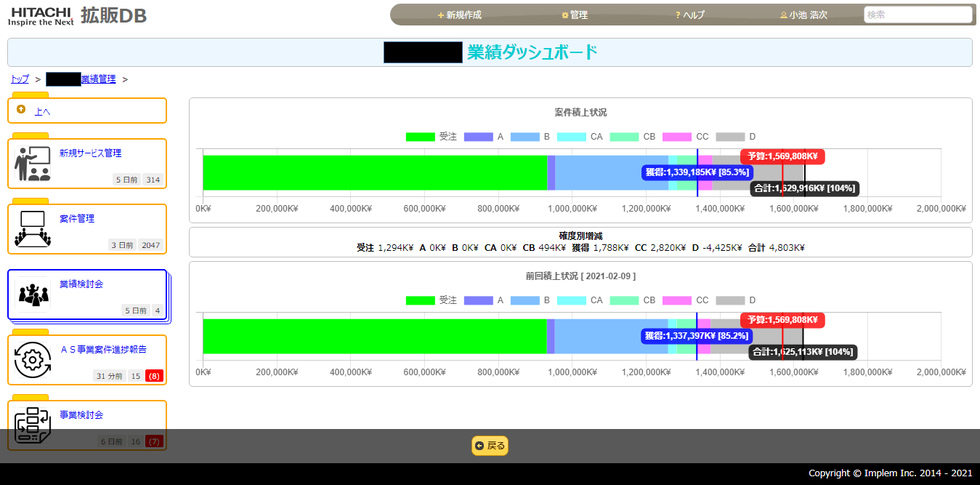Screen dimensions: 980x485
Task: Click the 事業検討会 workflow icon
Action: pyautogui.click(x=33, y=425)
